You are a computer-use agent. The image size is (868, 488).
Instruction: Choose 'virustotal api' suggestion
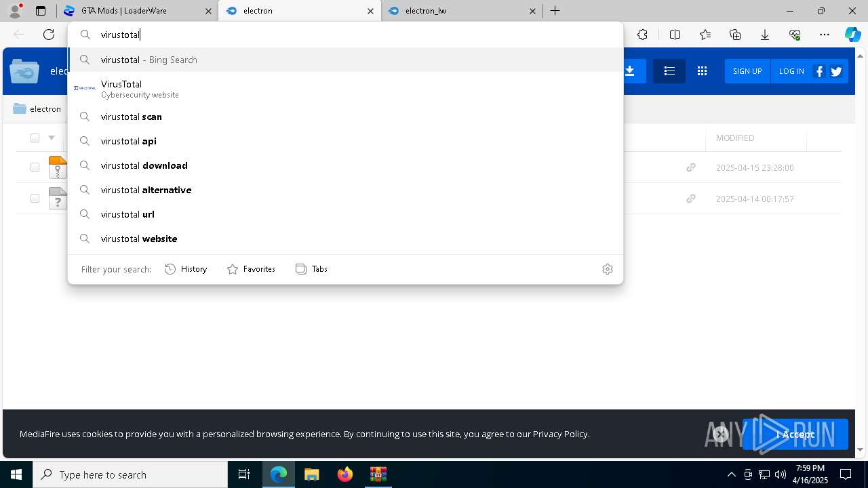[346, 141]
